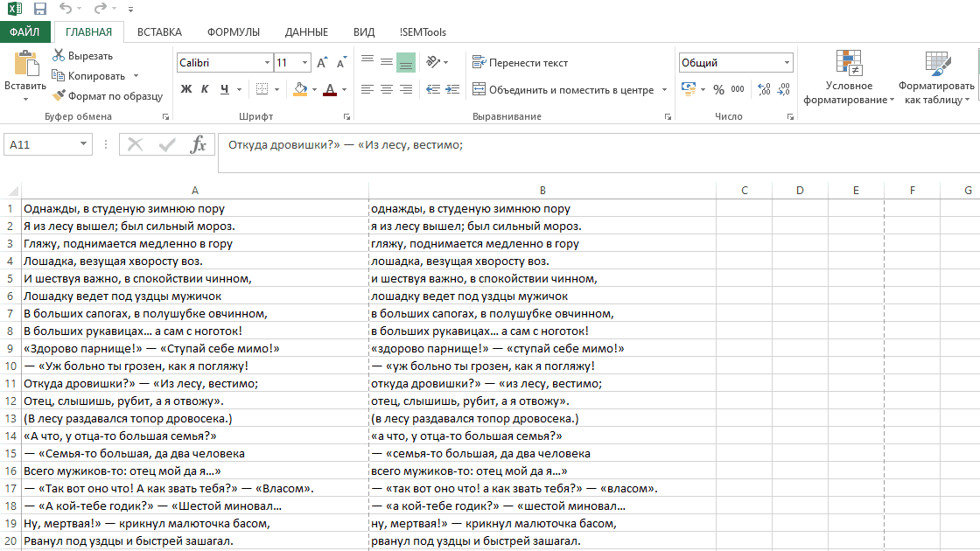Apply the yellow fill color bucket
The height and width of the screenshot is (551, 980).
tap(301, 89)
